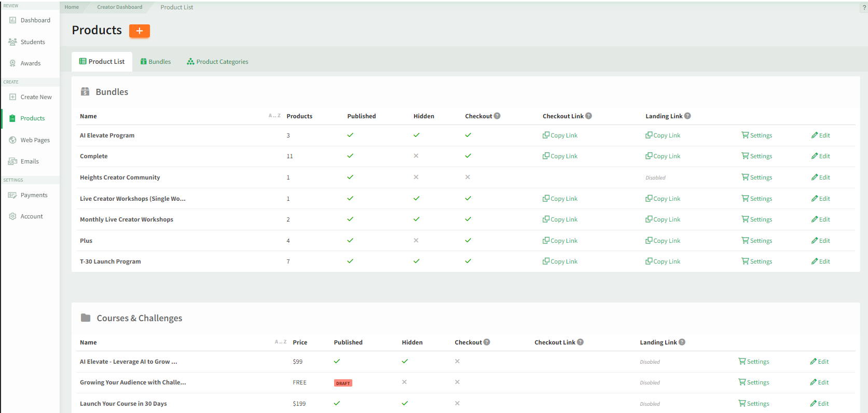Open Payments settings
868x413 pixels.
point(28,195)
